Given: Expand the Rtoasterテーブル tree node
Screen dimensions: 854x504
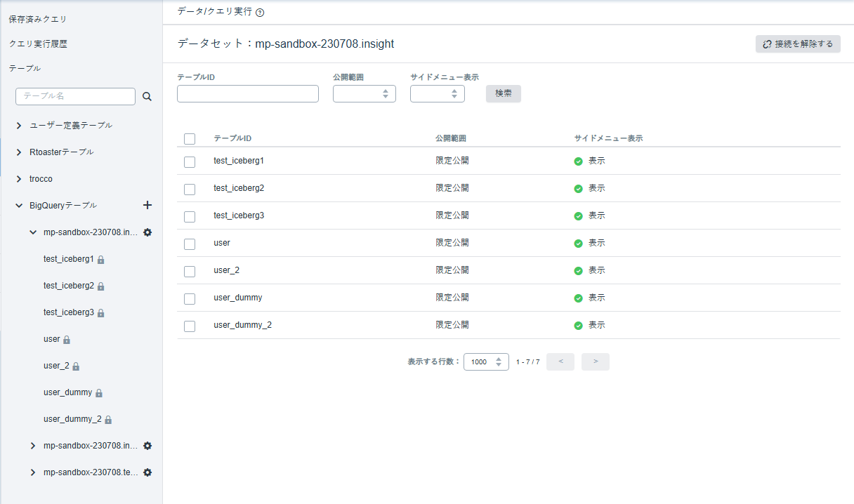Looking at the screenshot, I should [x=19, y=152].
